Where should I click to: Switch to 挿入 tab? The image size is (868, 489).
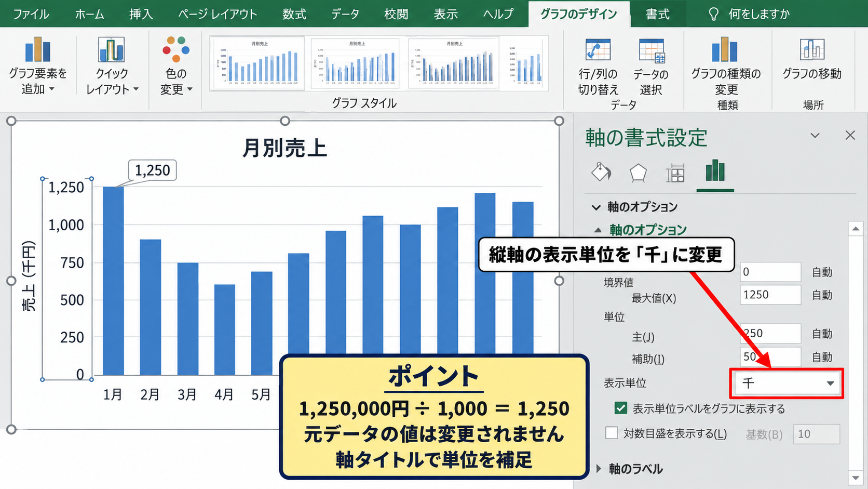(141, 14)
